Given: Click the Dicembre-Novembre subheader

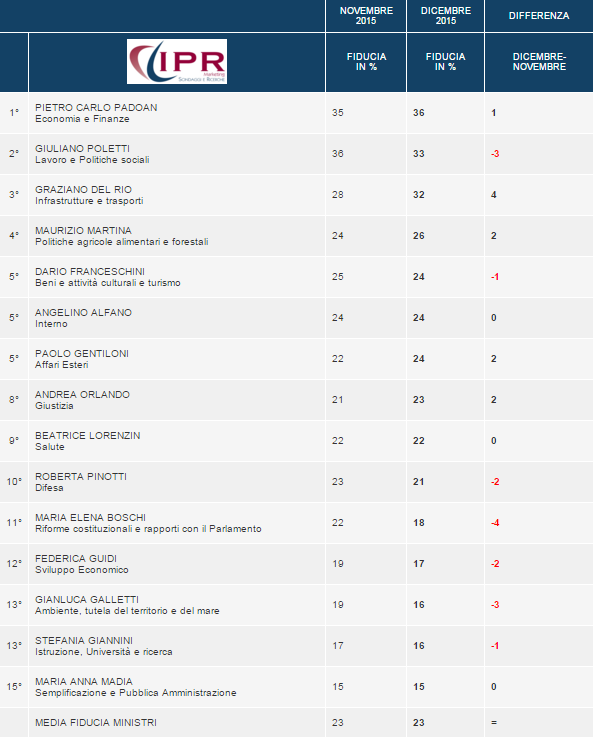Looking at the screenshot, I should 539,62.
